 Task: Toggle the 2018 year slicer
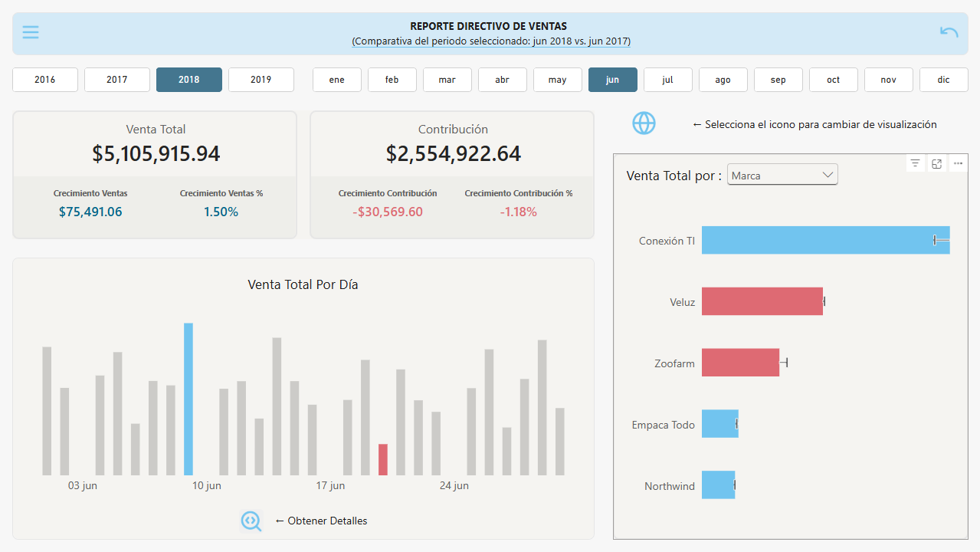tap(189, 80)
